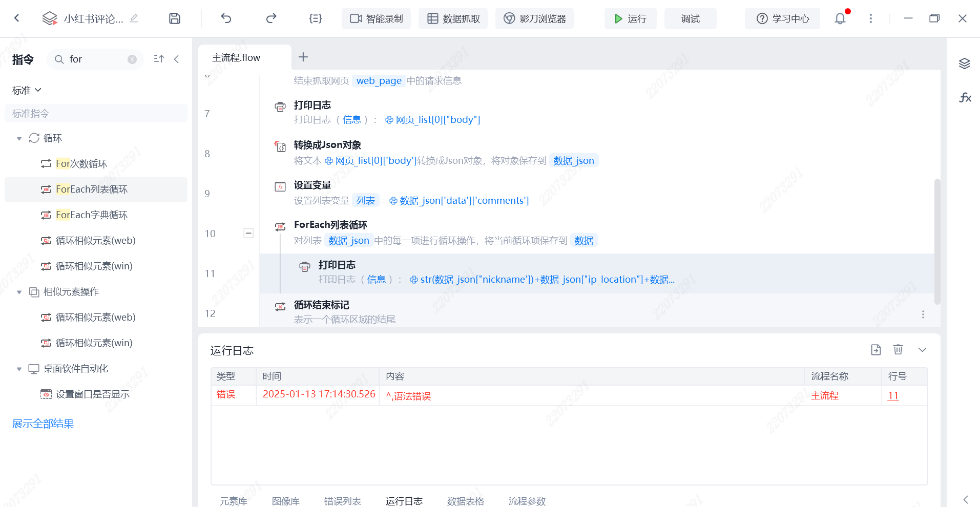The image size is (980, 507).
Task: Switch to 运行日志 tab
Action: [x=404, y=501]
